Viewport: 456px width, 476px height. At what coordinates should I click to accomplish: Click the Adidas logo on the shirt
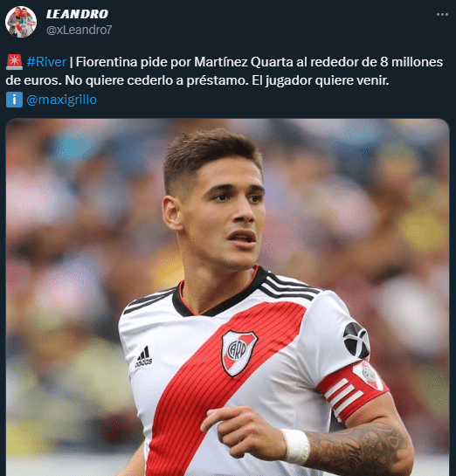tap(143, 356)
